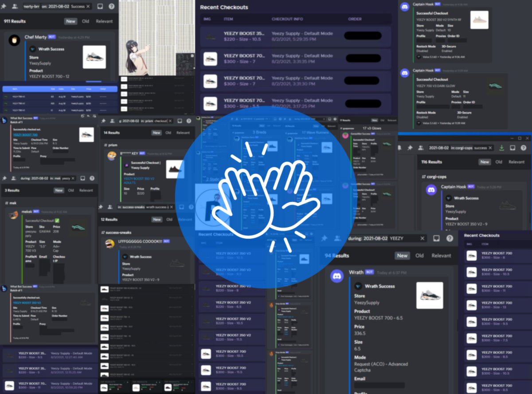Sort 116 Results by Relevant
532x394 pixels.
pos(516,162)
